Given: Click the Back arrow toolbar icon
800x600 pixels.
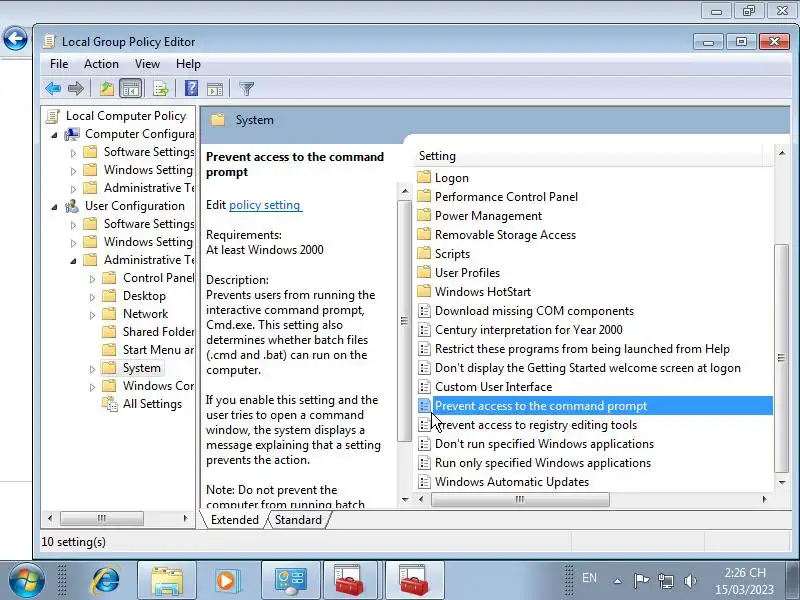Looking at the screenshot, I should point(53,89).
